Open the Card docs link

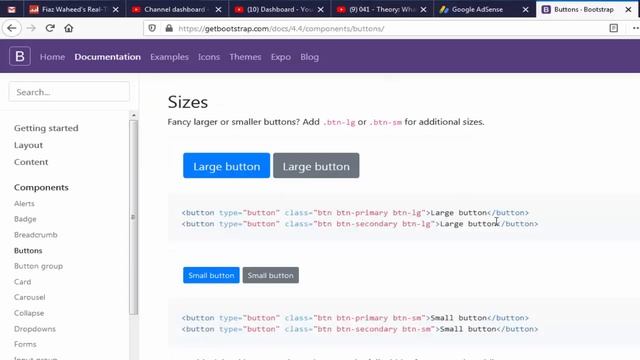(22, 282)
